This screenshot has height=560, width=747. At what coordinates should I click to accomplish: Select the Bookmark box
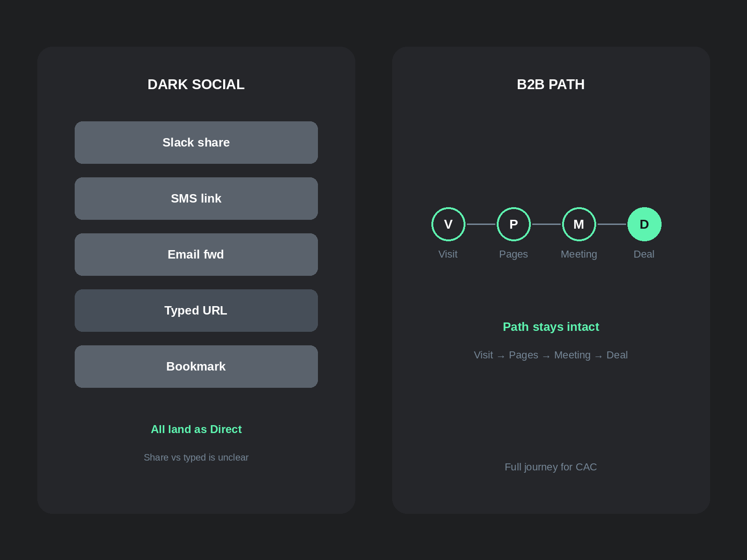(196, 366)
